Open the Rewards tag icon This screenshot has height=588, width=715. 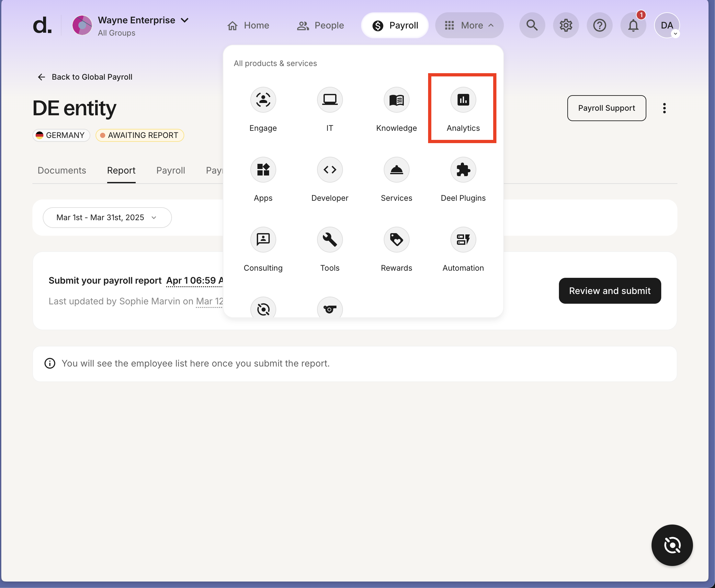pos(396,240)
